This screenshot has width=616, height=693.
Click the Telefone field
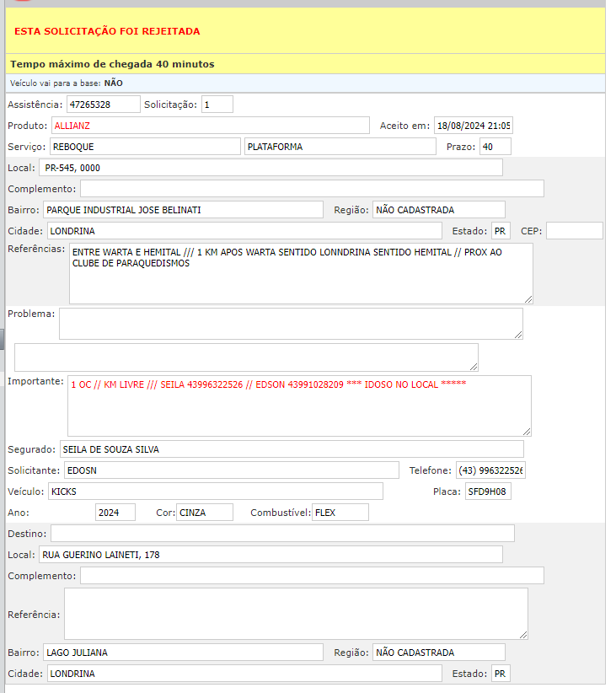point(490,470)
